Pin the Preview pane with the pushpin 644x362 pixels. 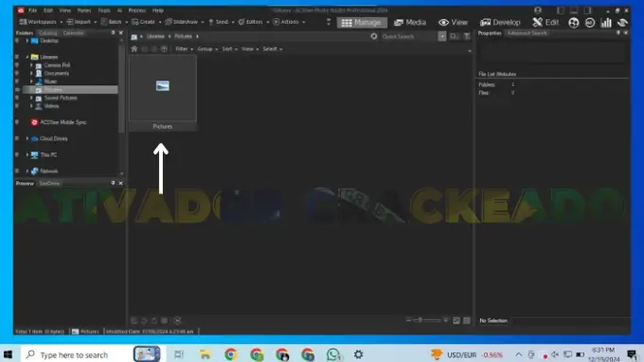[113, 183]
